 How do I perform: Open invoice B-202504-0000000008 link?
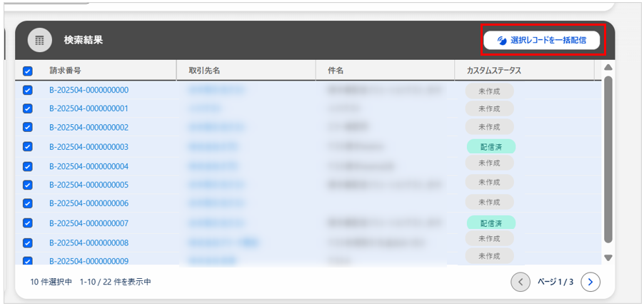89,243
